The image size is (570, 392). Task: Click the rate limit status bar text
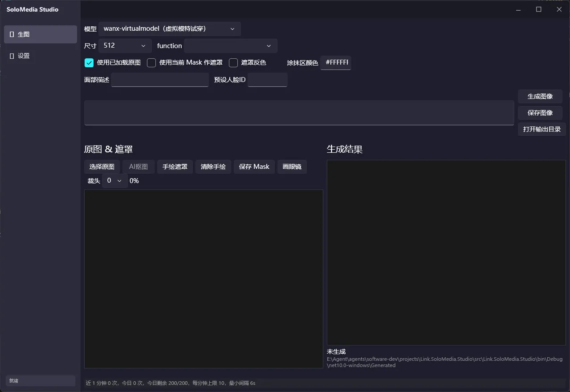tap(171, 383)
